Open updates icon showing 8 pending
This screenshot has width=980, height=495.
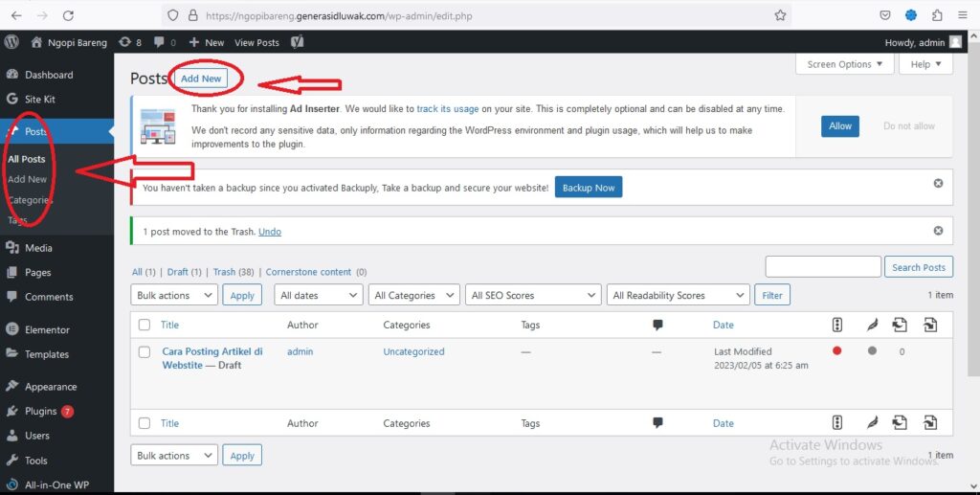pyautogui.click(x=129, y=42)
